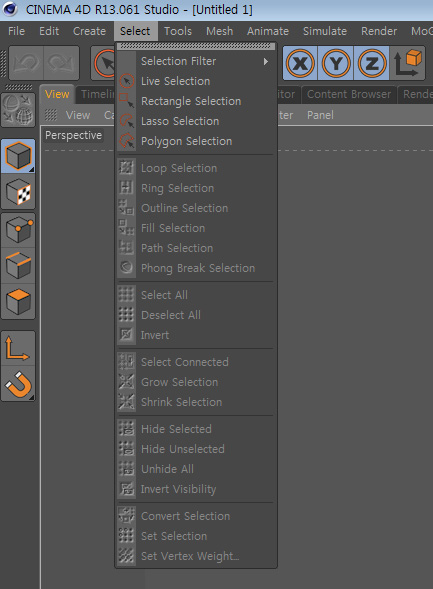This screenshot has height=589, width=433.
Task: Open the Simulate menu
Action: (x=325, y=31)
